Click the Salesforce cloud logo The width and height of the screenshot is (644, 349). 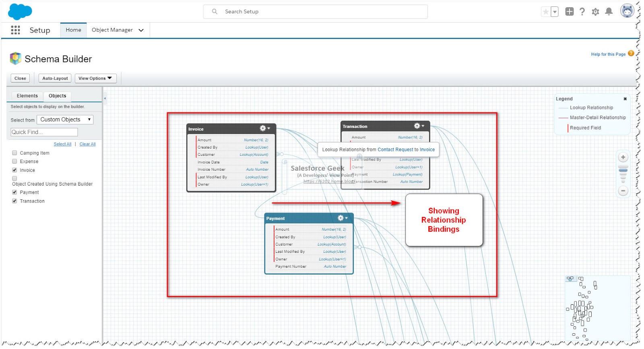point(20,12)
